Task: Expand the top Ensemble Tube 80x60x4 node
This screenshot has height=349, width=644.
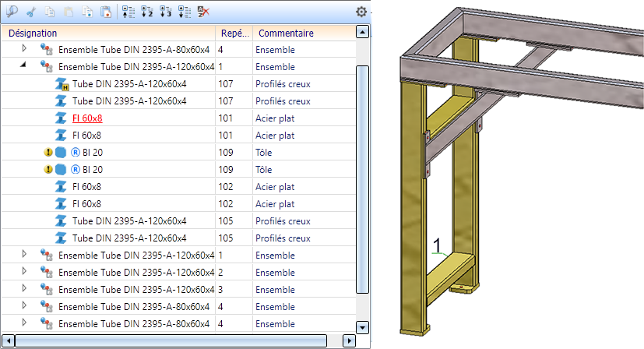Action: pyautogui.click(x=23, y=49)
